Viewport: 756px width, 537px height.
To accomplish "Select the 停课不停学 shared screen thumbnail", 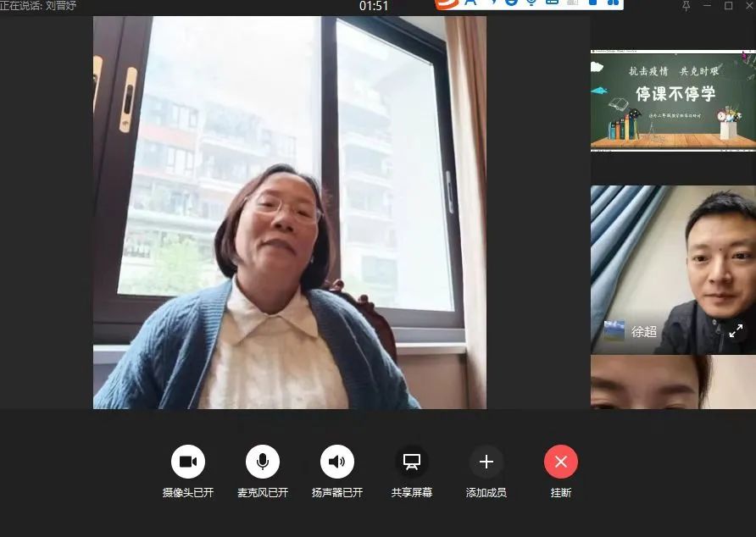I will pyautogui.click(x=673, y=100).
